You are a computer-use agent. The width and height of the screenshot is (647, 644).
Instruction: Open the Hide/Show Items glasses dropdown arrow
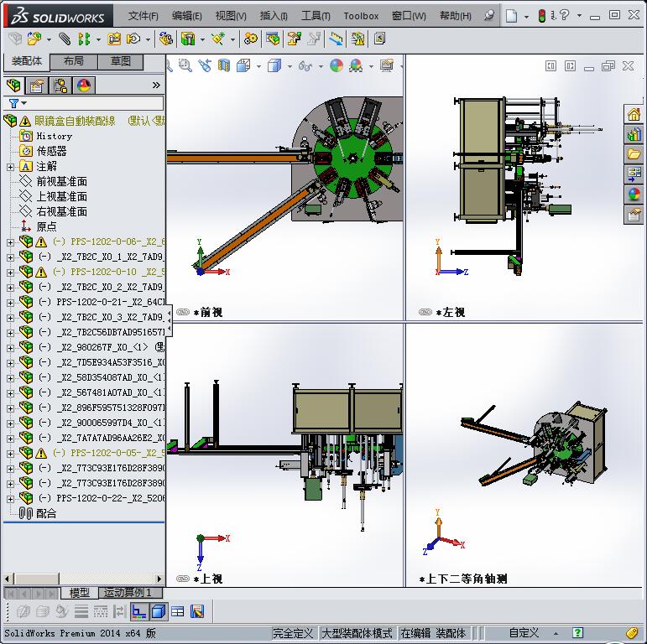pyautogui.click(x=321, y=66)
